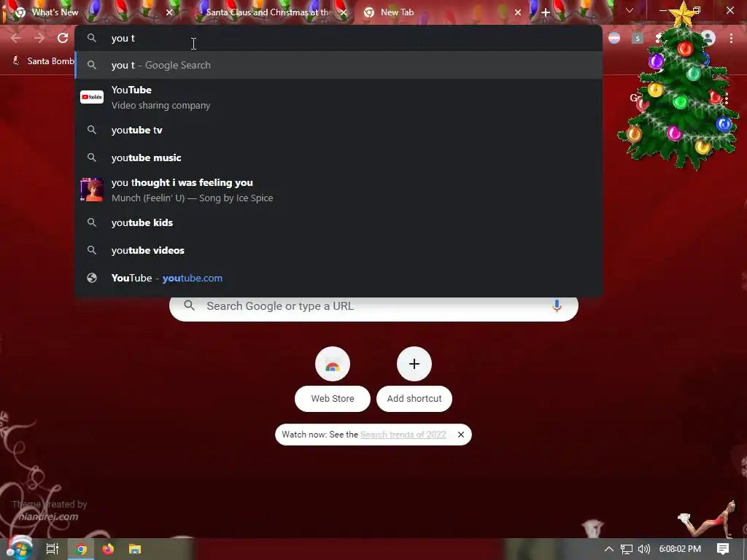Click the Web Store label button

pos(333,399)
